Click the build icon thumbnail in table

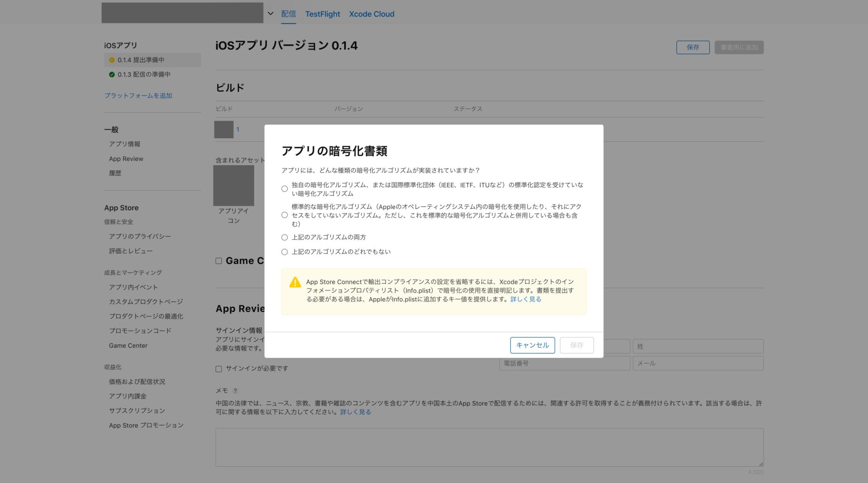[x=224, y=130]
